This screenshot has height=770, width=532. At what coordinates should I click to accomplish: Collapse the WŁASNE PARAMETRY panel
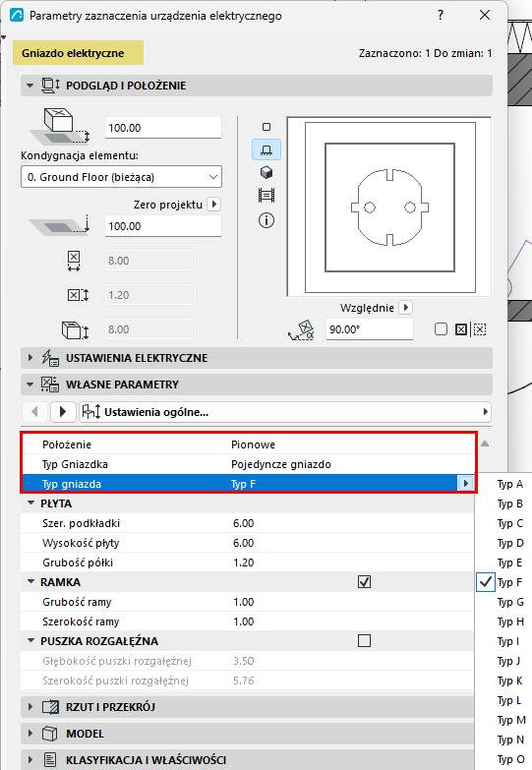click(x=30, y=385)
